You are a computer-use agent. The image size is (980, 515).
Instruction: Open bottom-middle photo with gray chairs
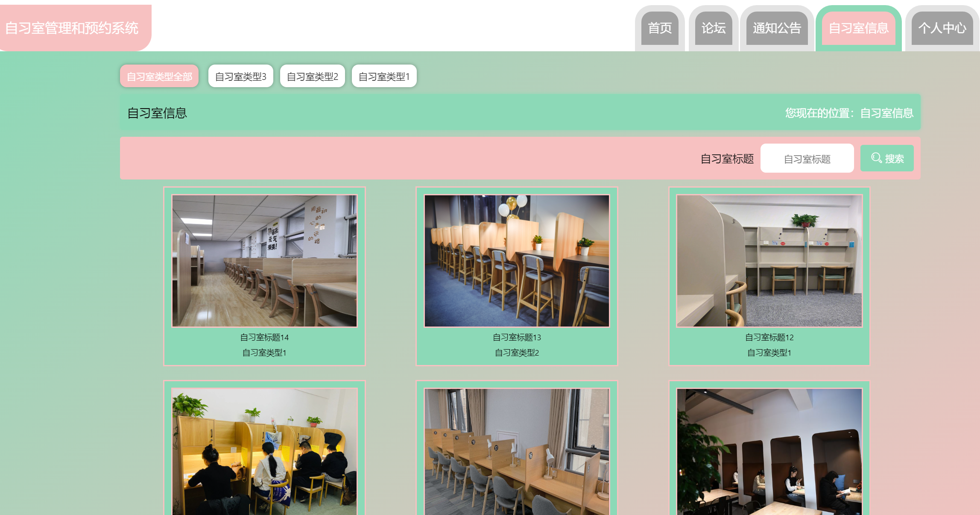[x=517, y=451]
